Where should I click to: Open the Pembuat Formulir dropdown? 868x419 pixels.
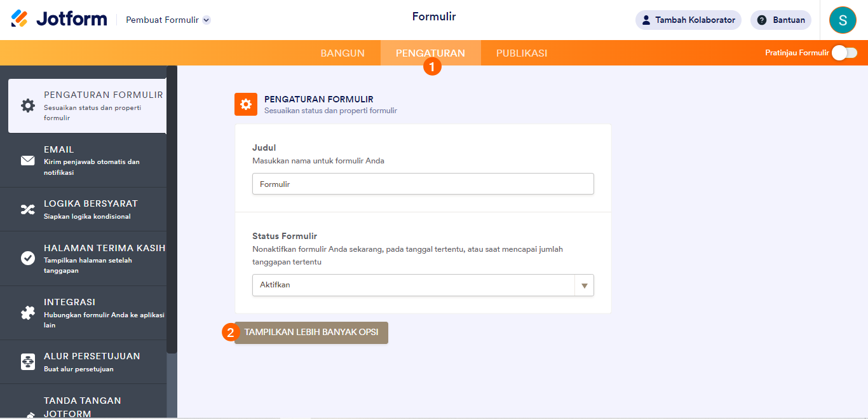pos(168,20)
